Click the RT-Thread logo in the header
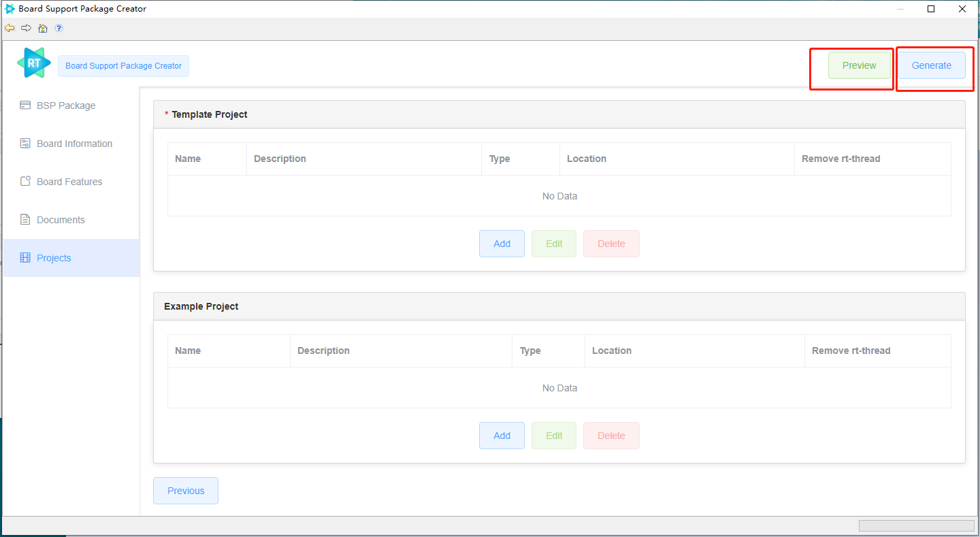Image resolution: width=980 pixels, height=537 pixels. point(34,63)
